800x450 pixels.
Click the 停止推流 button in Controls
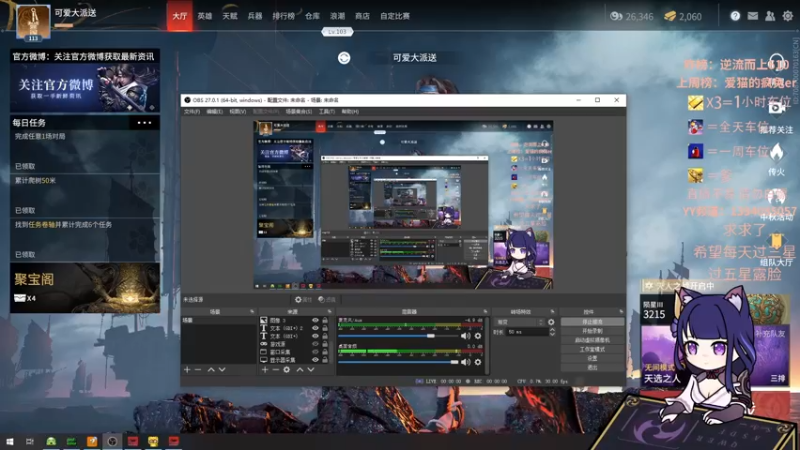coord(592,322)
